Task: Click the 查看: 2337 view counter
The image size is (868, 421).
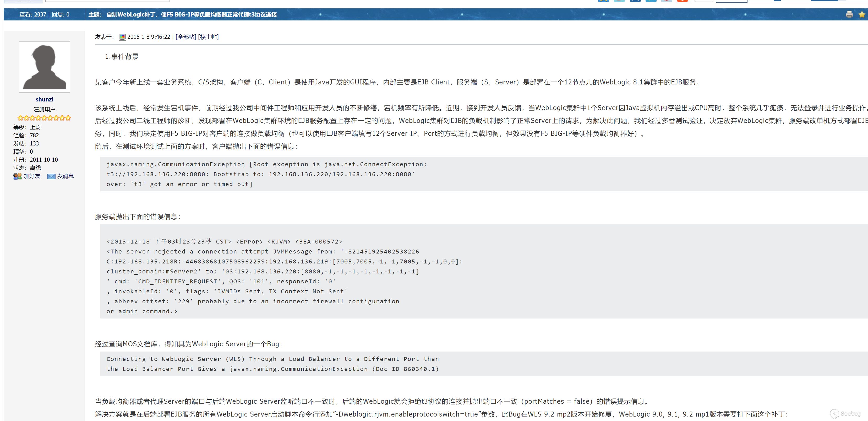Action: (32, 14)
